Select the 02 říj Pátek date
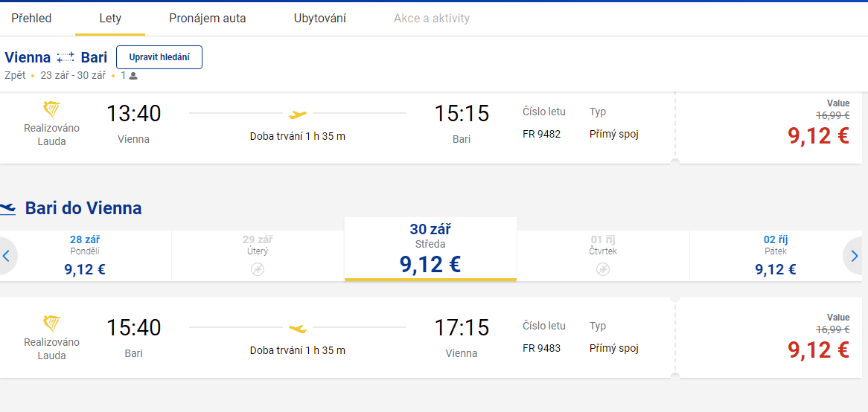The width and height of the screenshot is (868, 412). (x=776, y=256)
